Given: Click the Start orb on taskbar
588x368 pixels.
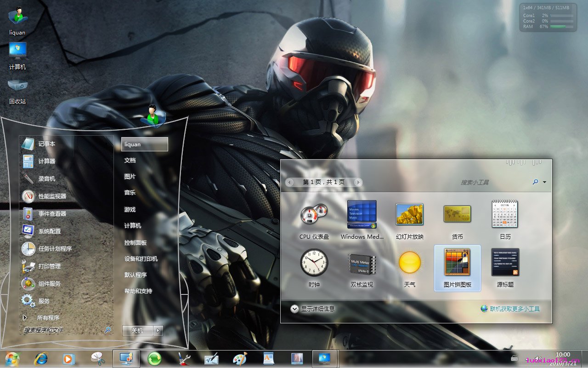Looking at the screenshot, I should [x=12, y=359].
